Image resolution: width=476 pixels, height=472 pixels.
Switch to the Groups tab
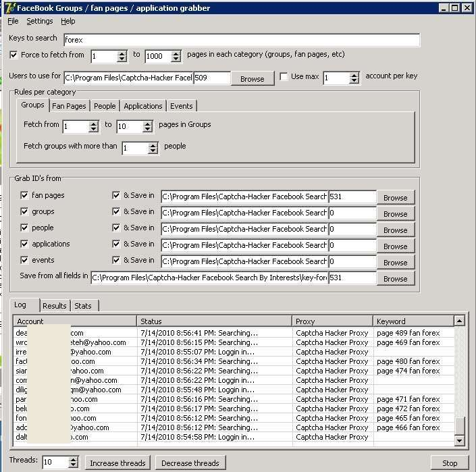point(32,105)
